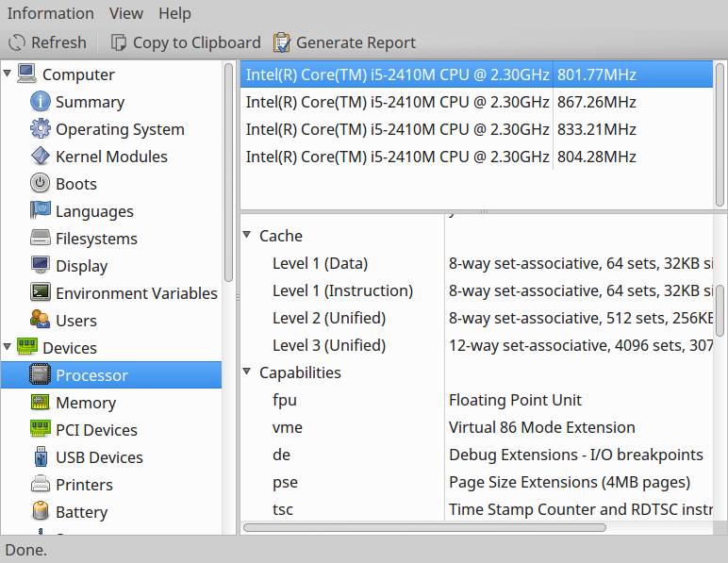Screen dimensions: 728x563
Task: Click the Level 2 (Unified) cache row
Action: point(476,318)
